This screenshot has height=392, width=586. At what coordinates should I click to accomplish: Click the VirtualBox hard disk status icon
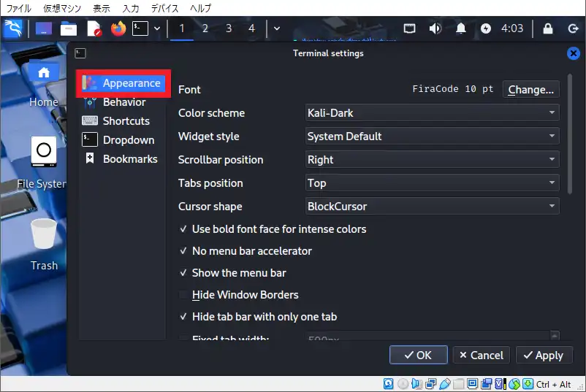(388, 384)
